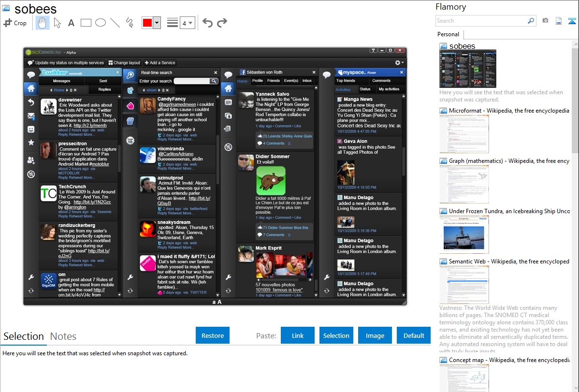Redo the last annotation
Viewport: 579px width, 392px height.
(222, 23)
